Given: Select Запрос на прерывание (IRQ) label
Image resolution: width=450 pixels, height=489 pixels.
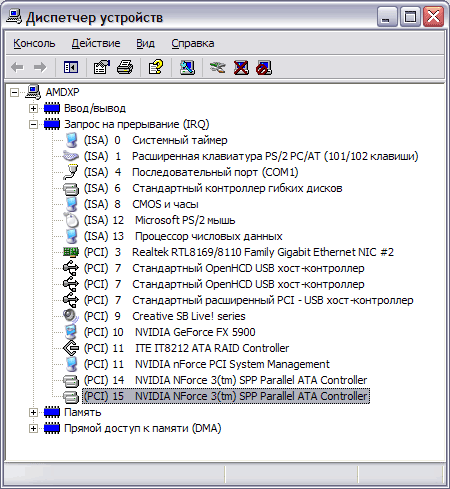Looking at the screenshot, I should pyautogui.click(x=137, y=124).
